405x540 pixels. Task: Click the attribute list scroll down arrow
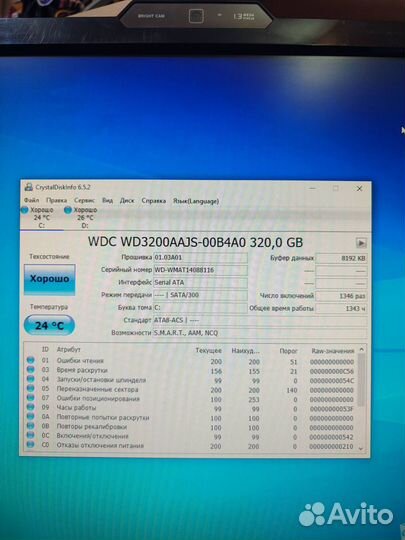pos(361,448)
